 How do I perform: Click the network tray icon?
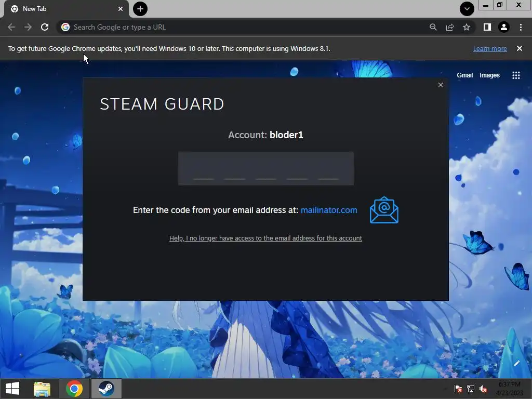point(471,389)
